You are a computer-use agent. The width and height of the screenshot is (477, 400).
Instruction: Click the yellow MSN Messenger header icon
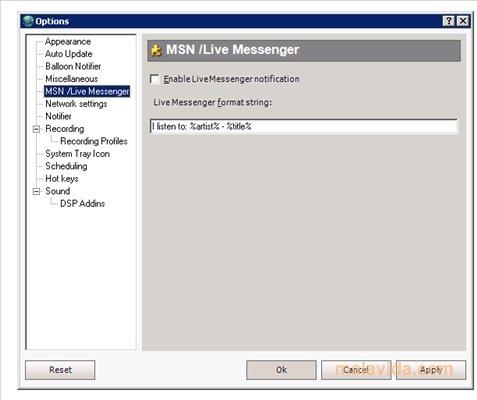click(x=156, y=50)
